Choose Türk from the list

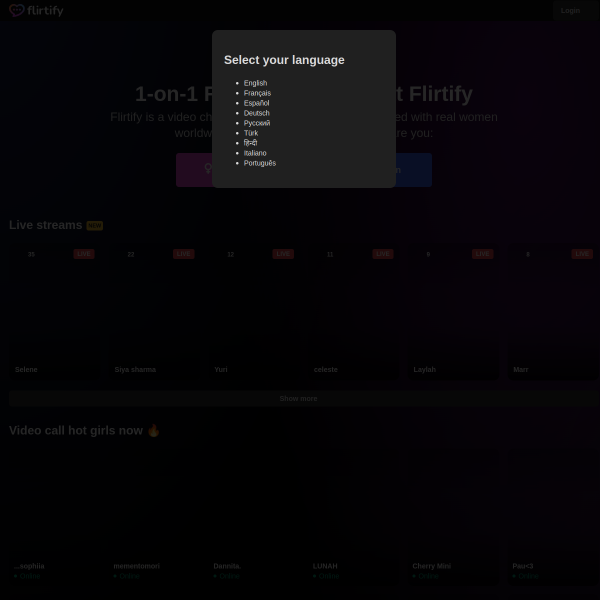point(251,133)
